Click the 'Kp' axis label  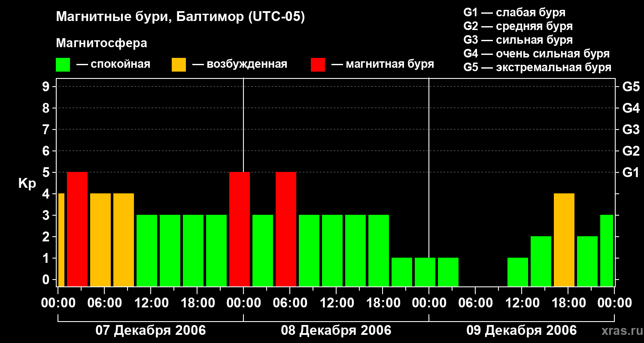pyautogui.click(x=27, y=184)
